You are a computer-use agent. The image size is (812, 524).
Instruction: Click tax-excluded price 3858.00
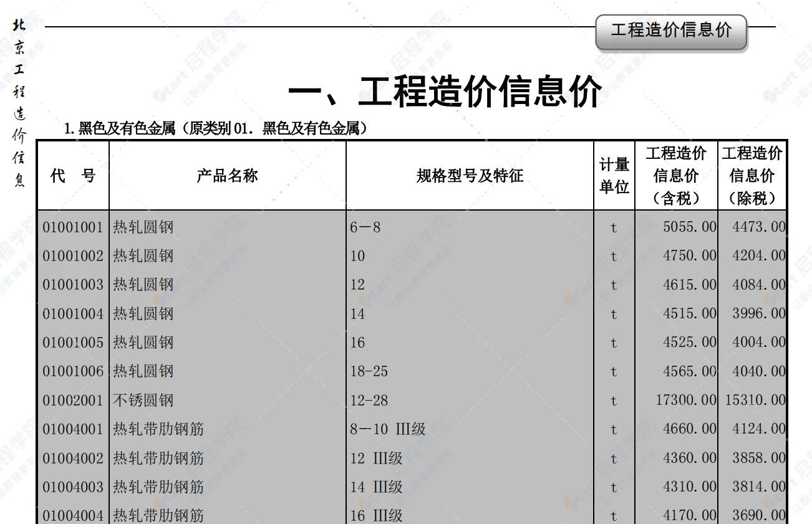coord(759,458)
